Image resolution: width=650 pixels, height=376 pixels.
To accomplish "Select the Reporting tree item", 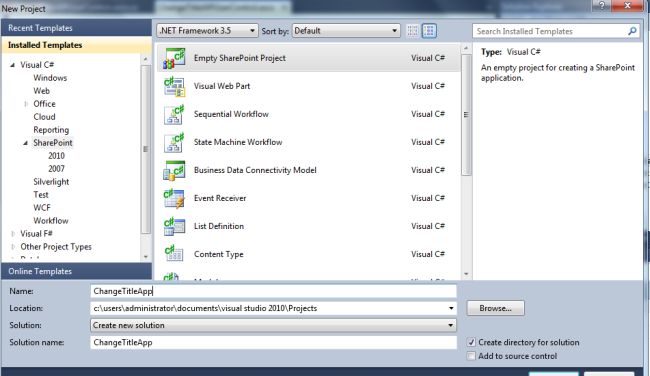I will tap(51, 130).
